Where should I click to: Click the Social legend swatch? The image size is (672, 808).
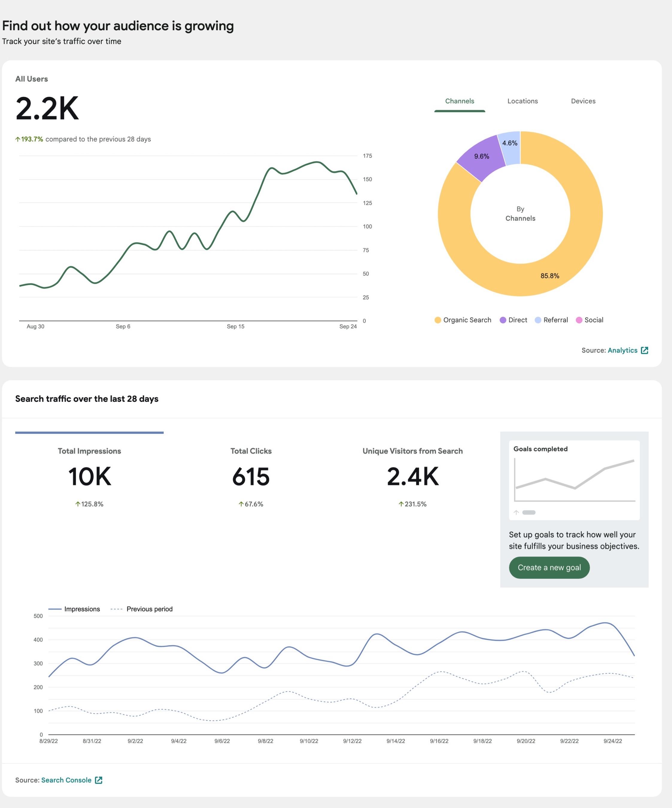click(x=579, y=320)
